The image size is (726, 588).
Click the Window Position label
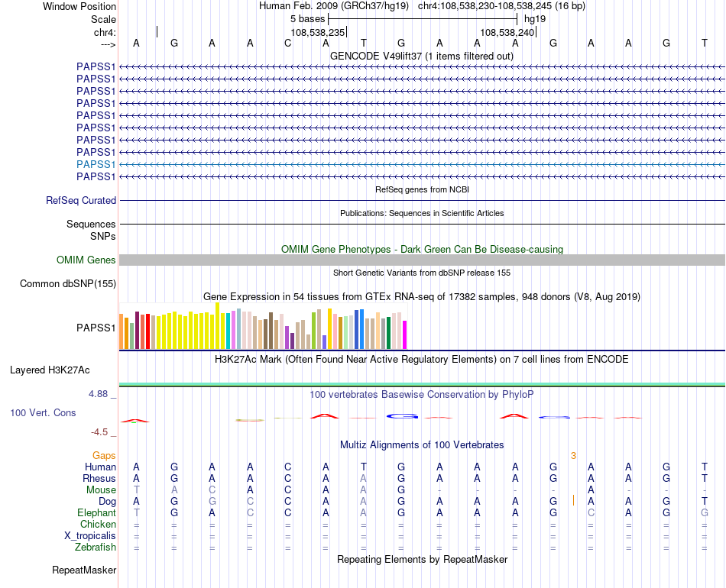tap(79, 6)
